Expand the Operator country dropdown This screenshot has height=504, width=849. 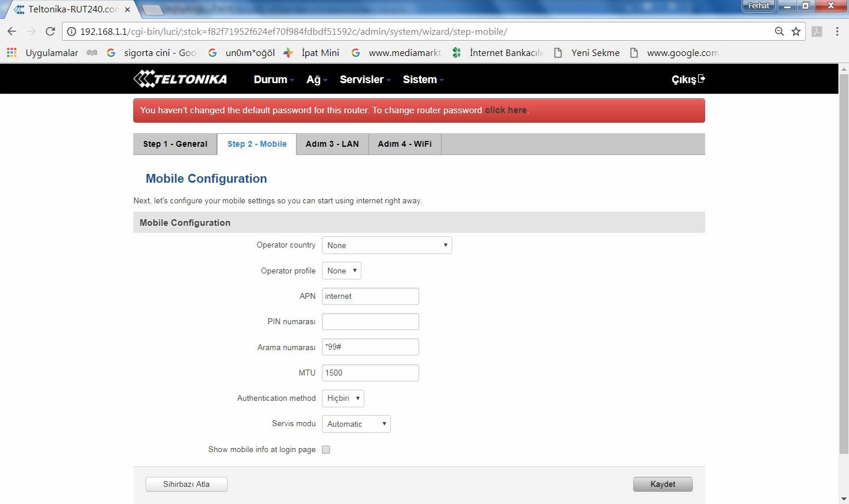pos(387,245)
